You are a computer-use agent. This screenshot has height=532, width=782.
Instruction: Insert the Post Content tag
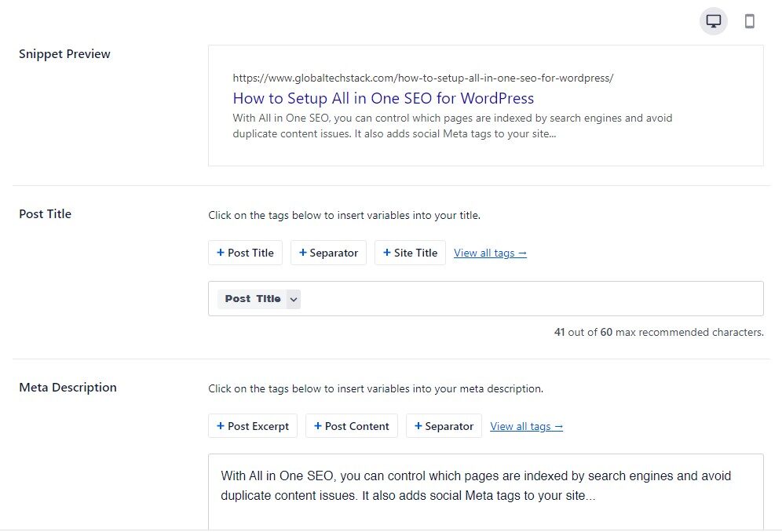[351, 426]
